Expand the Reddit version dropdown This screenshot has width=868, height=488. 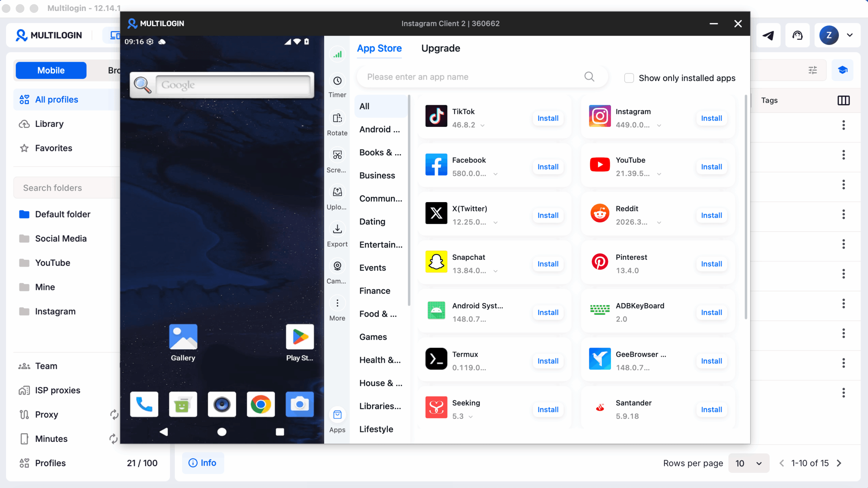[x=659, y=222]
